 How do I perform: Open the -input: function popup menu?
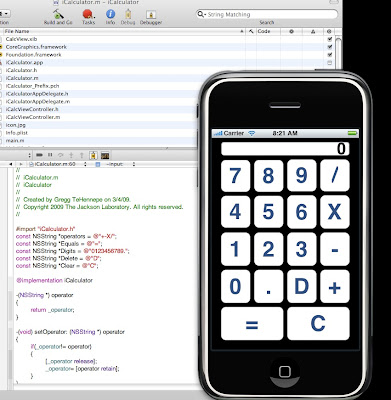click(x=115, y=164)
